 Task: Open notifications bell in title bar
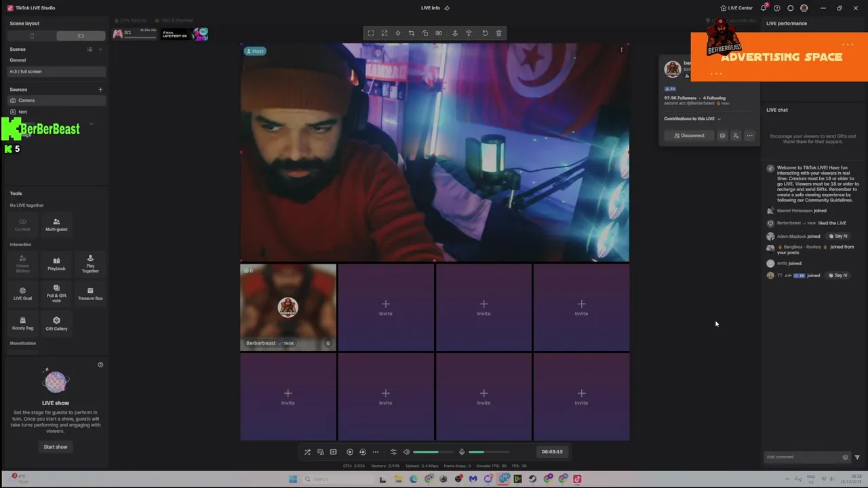pos(763,8)
